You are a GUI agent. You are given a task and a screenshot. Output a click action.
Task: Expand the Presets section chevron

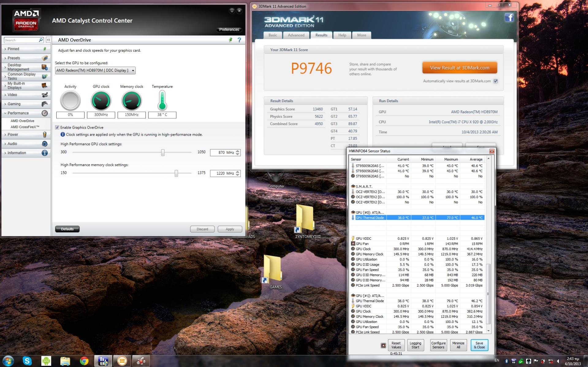coord(5,58)
